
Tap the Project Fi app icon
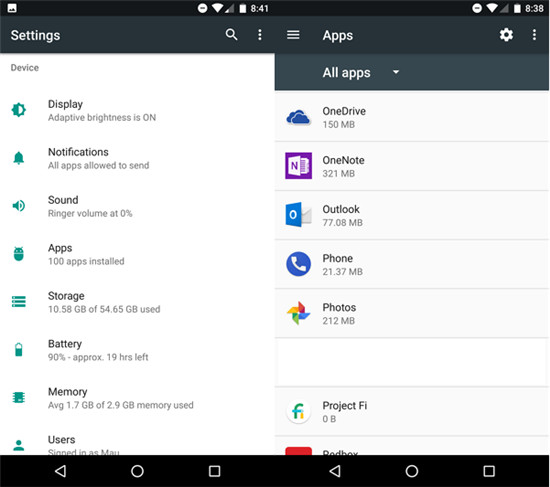298,411
